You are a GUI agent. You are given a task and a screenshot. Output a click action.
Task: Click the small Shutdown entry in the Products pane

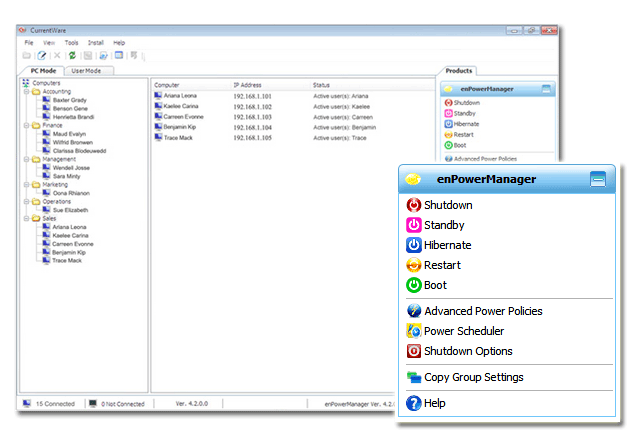(462, 102)
